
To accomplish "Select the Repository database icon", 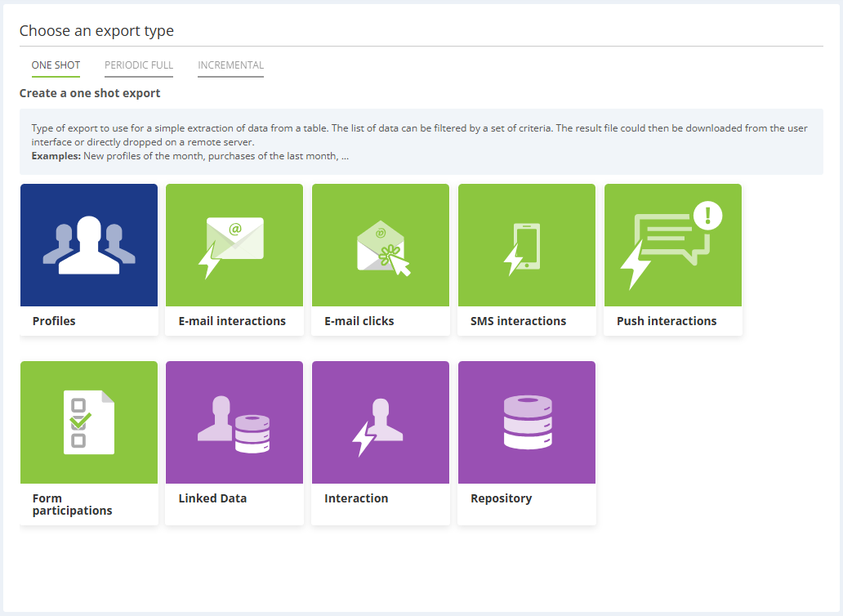I will tap(527, 422).
